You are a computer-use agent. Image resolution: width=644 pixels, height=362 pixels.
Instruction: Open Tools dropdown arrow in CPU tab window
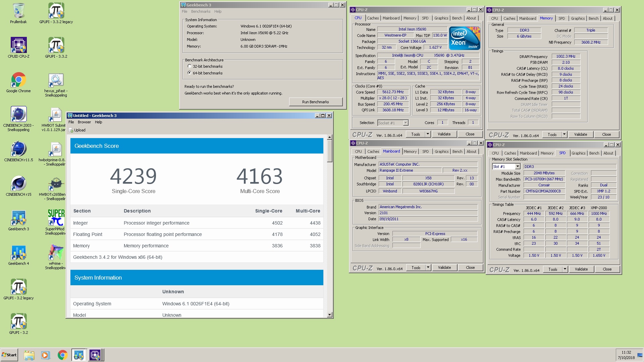(x=428, y=134)
